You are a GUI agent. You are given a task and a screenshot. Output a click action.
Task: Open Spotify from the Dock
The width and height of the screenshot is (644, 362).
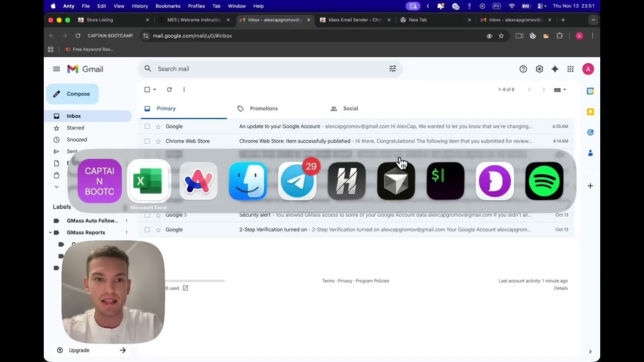pos(544,181)
